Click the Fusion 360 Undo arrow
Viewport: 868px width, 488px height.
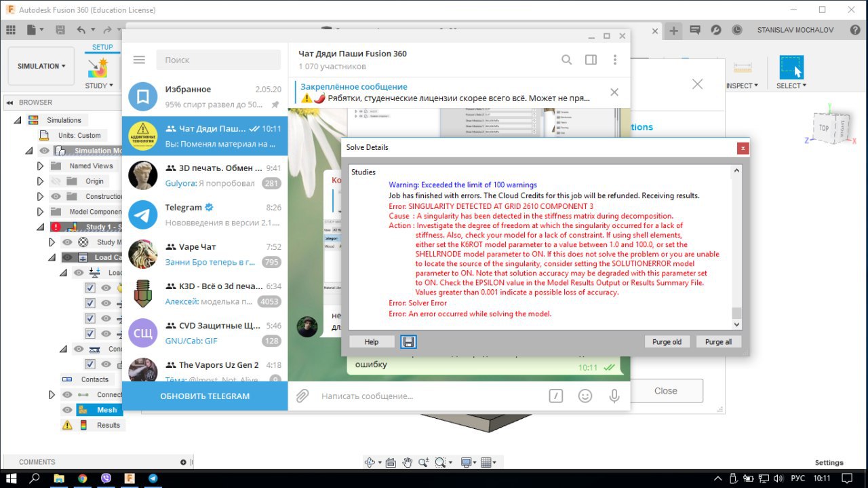pos(81,30)
